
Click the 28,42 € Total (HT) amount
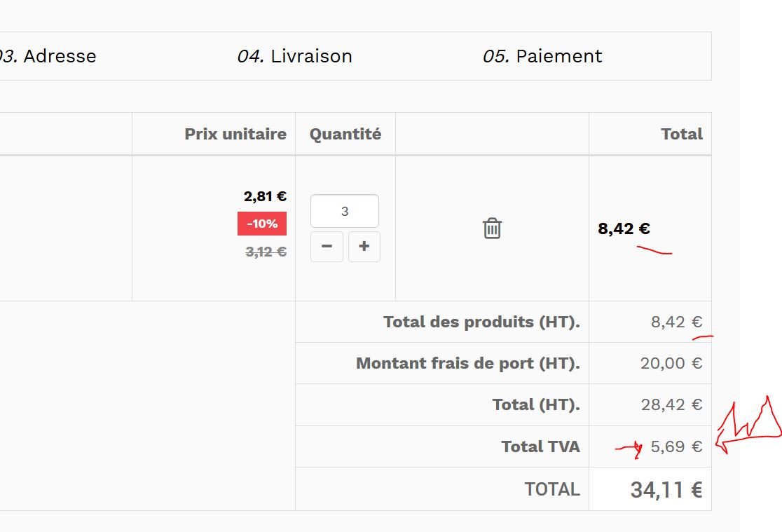671,404
